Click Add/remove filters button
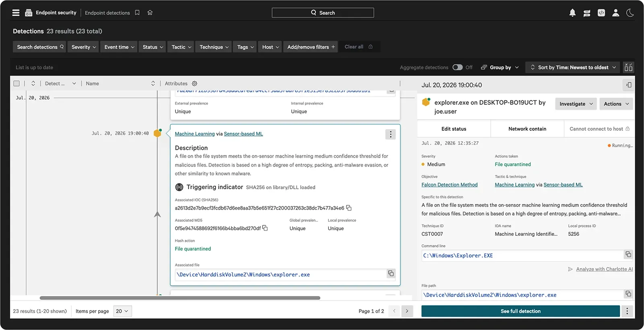Image resolution: width=644 pixels, height=330 pixels. (x=311, y=47)
